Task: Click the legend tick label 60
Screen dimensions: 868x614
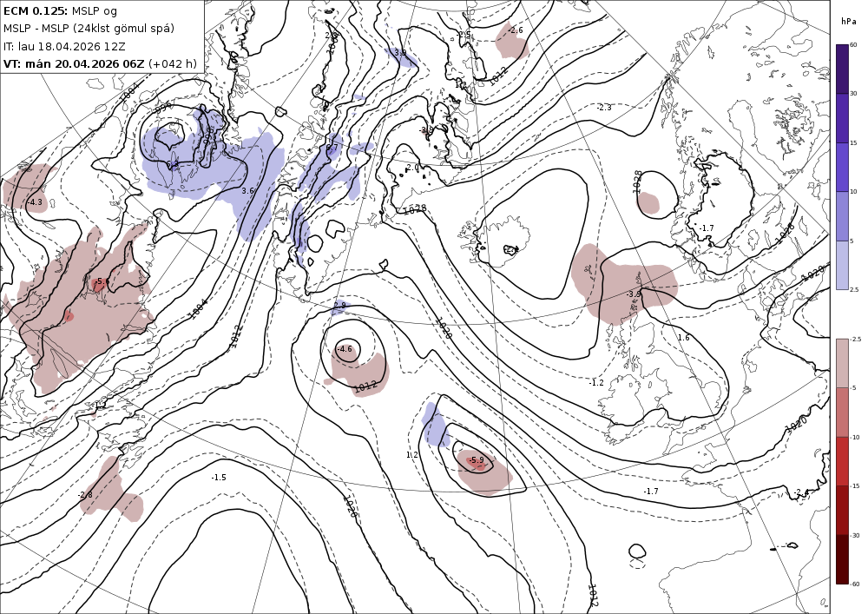Action: point(853,44)
